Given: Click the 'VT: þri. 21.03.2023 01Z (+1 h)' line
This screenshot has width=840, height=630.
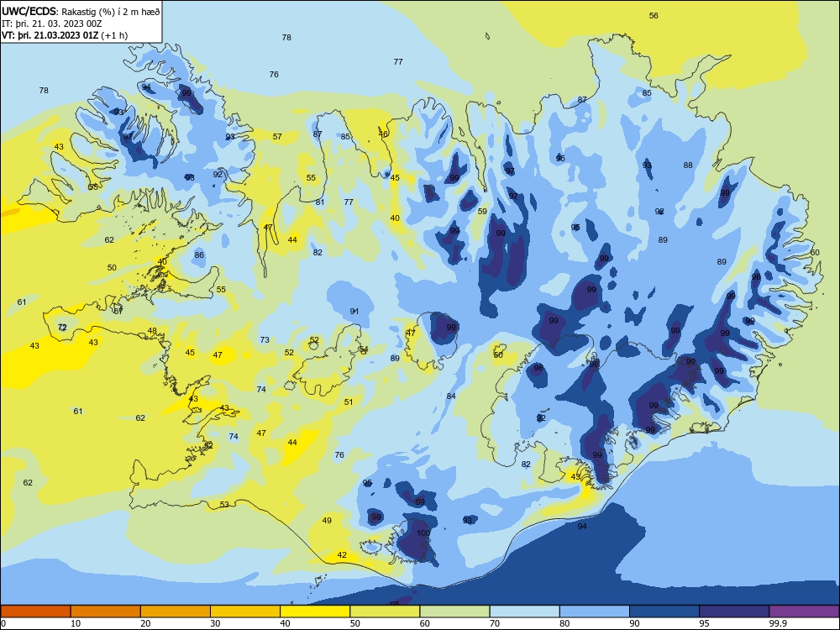Looking at the screenshot, I should 65,35.
